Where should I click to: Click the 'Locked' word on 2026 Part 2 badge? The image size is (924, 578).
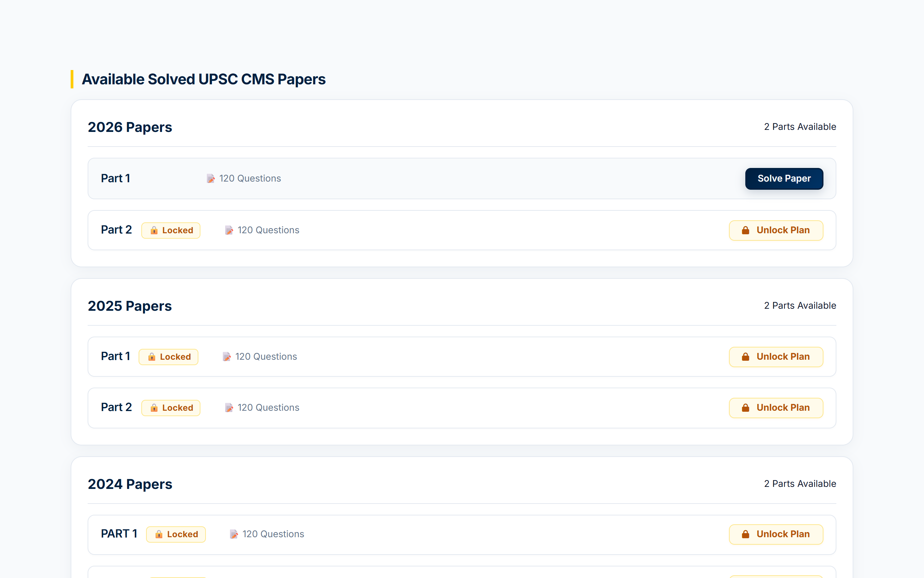178,231
